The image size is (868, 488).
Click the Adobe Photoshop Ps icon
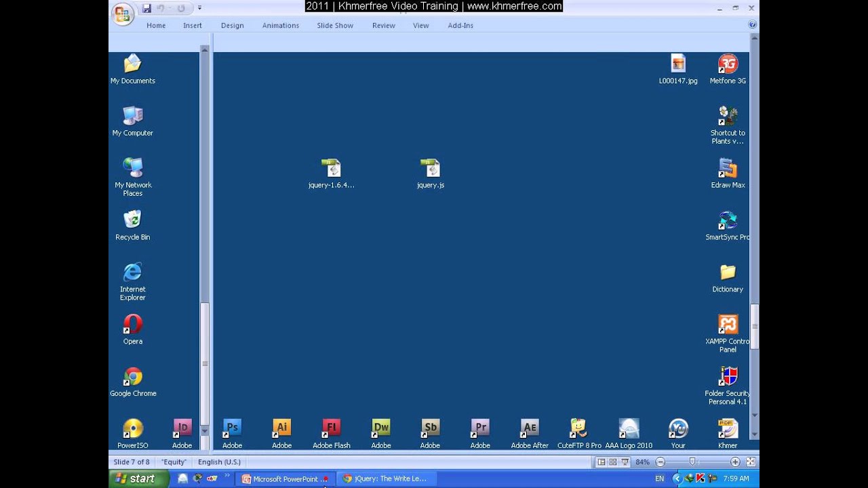232,428
